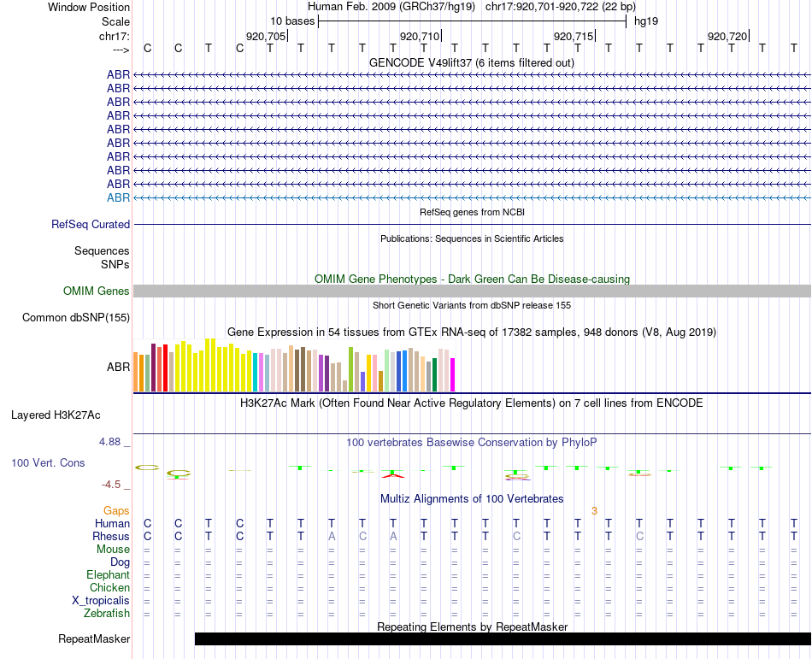
Task: Open Short Genetic Variants from dbSNP title
Action: click(x=472, y=305)
